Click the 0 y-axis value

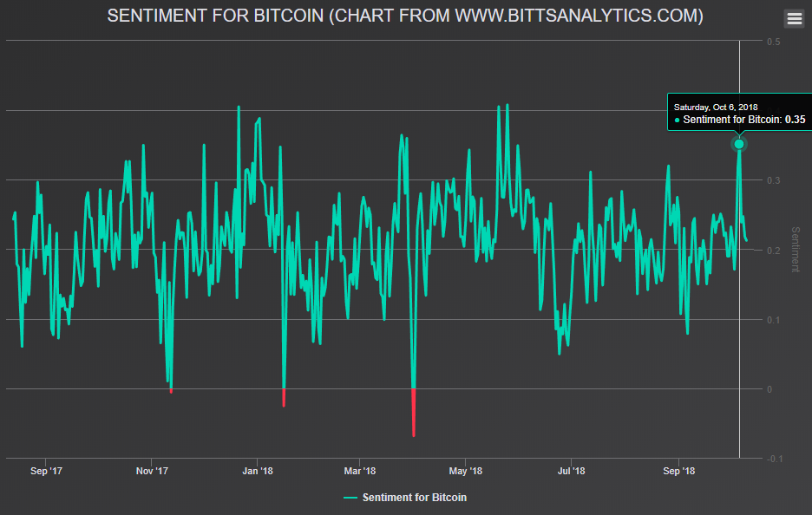pos(769,389)
